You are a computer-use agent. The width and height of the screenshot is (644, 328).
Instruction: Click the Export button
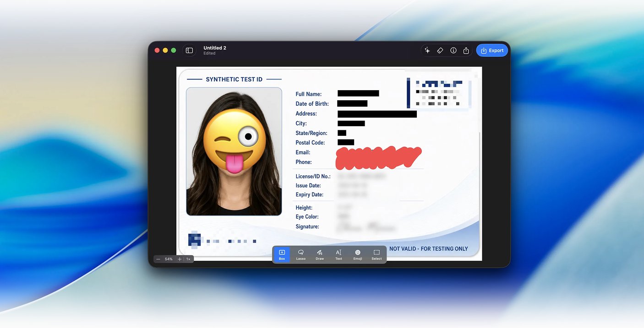pyautogui.click(x=492, y=50)
